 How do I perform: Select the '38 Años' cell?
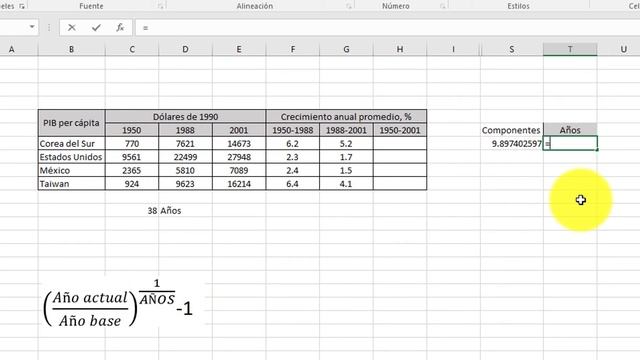164,211
